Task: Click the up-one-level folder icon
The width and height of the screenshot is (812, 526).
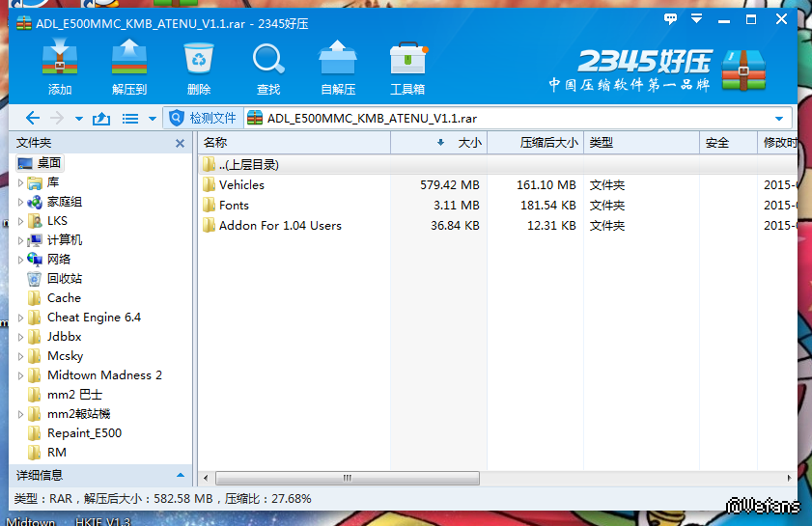Action: (x=101, y=119)
